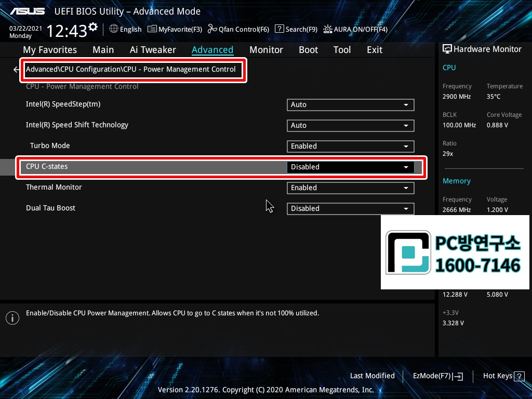Click the back arrow beside the breadcrumb path
Viewport: 532px width, 399px height.
point(16,70)
